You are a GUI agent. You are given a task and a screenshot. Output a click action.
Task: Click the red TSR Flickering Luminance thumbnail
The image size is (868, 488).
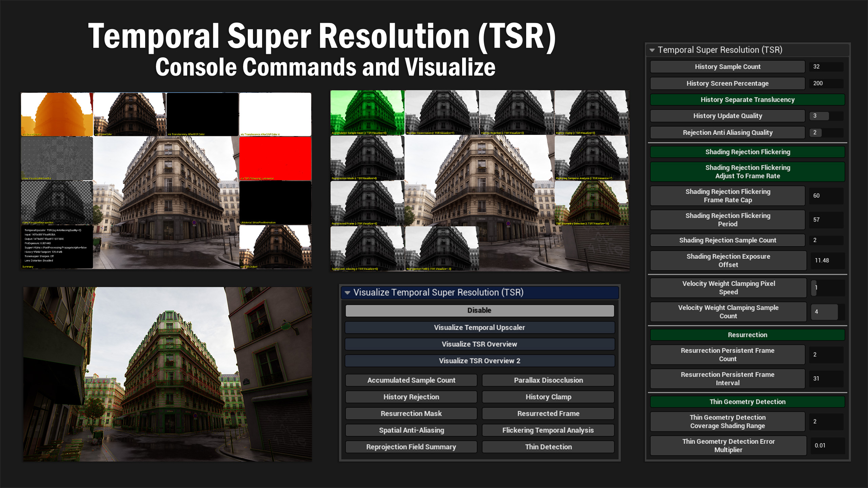pos(275,158)
